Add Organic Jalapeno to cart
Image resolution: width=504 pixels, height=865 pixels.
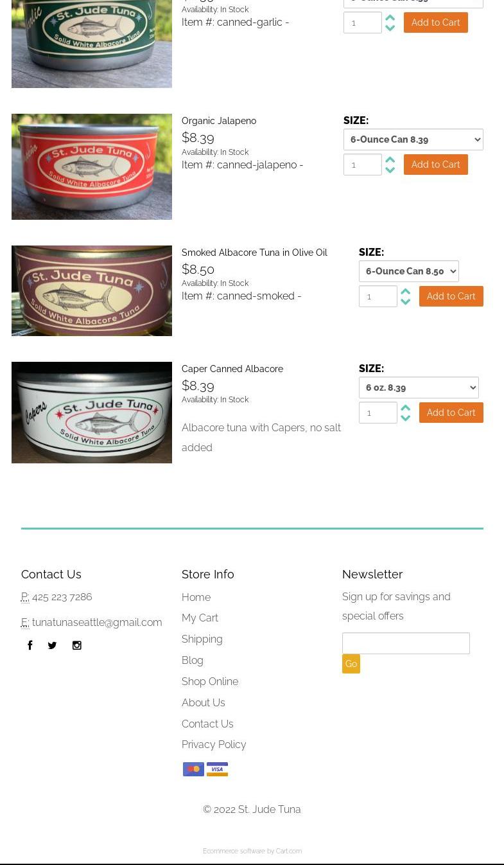click(436, 165)
